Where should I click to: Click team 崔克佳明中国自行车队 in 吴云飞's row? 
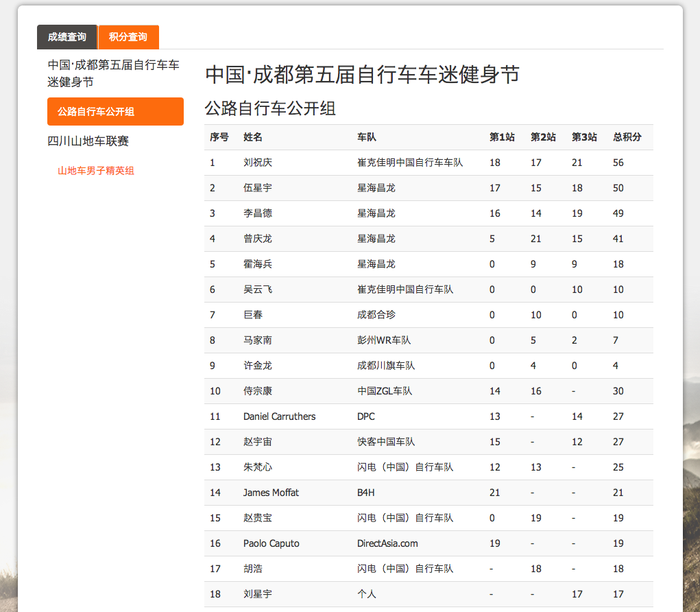(x=405, y=290)
